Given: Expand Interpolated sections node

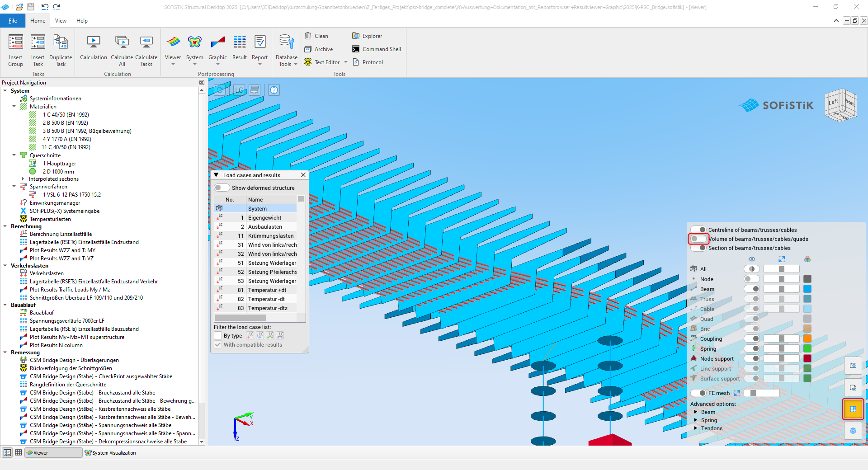Looking at the screenshot, I should click(23, 179).
